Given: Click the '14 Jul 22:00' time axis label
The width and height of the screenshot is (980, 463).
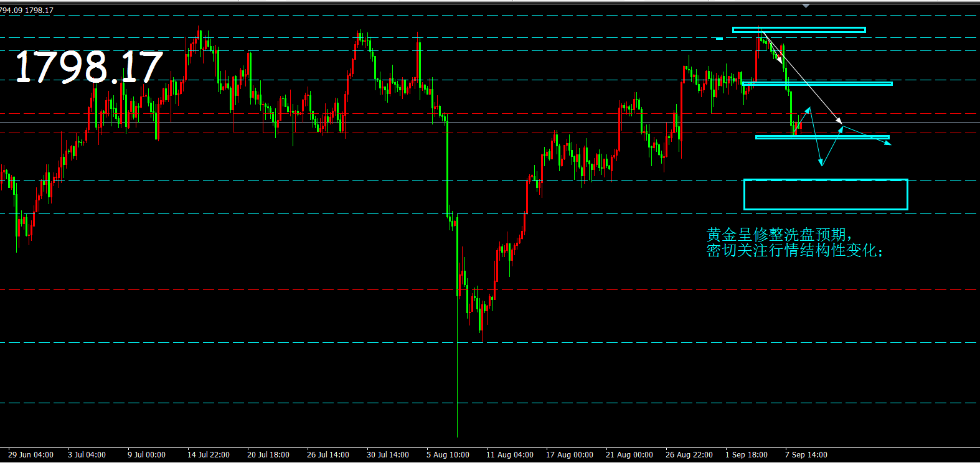Looking at the screenshot, I should [209, 455].
